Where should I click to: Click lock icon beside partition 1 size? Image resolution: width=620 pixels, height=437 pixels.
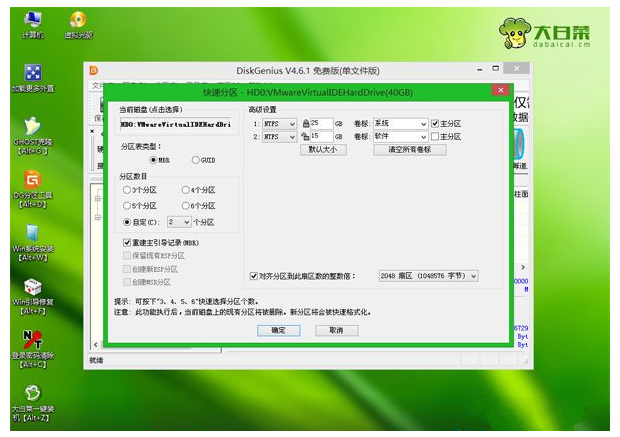pyautogui.click(x=306, y=124)
